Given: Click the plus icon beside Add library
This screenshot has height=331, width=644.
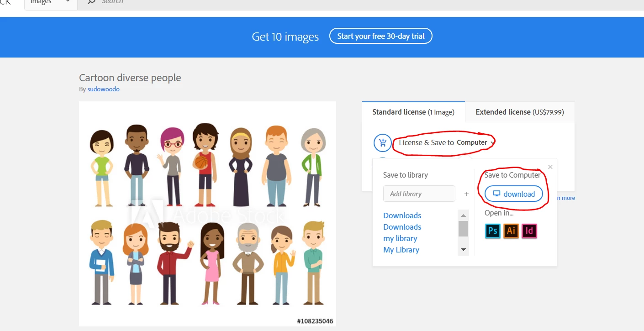Looking at the screenshot, I should pyautogui.click(x=466, y=194).
